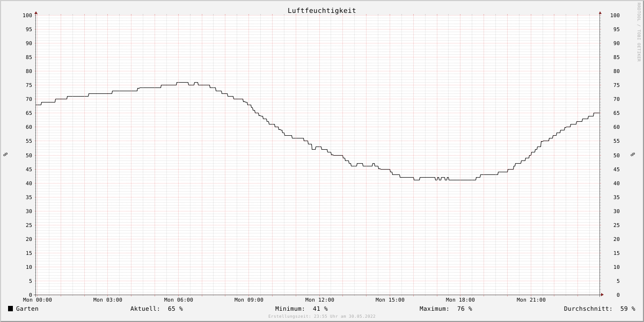Click the 10 label on right y-axis
Viewport: 644px width, 322px height.
(x=616, y=267)
